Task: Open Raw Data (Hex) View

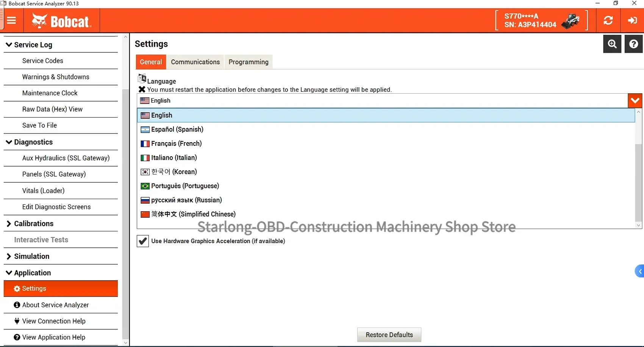Action: tap(61, 109)
